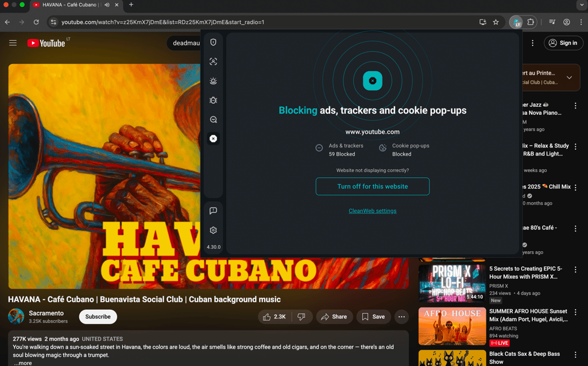
Task: Open the feedback chat icon in extension sidebar
Action: 213,211
